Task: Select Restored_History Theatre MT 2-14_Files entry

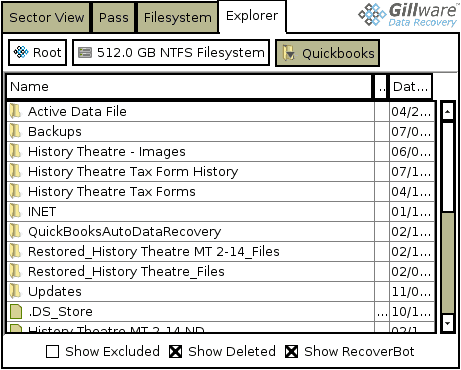Action: coord(154,252)
